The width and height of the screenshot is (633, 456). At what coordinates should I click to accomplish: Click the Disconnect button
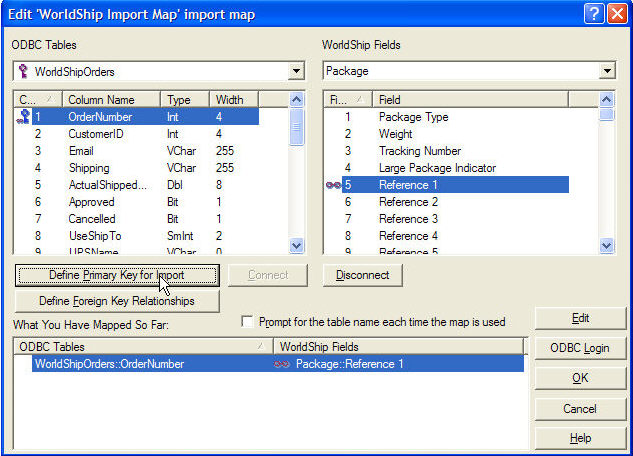[363, 275]
